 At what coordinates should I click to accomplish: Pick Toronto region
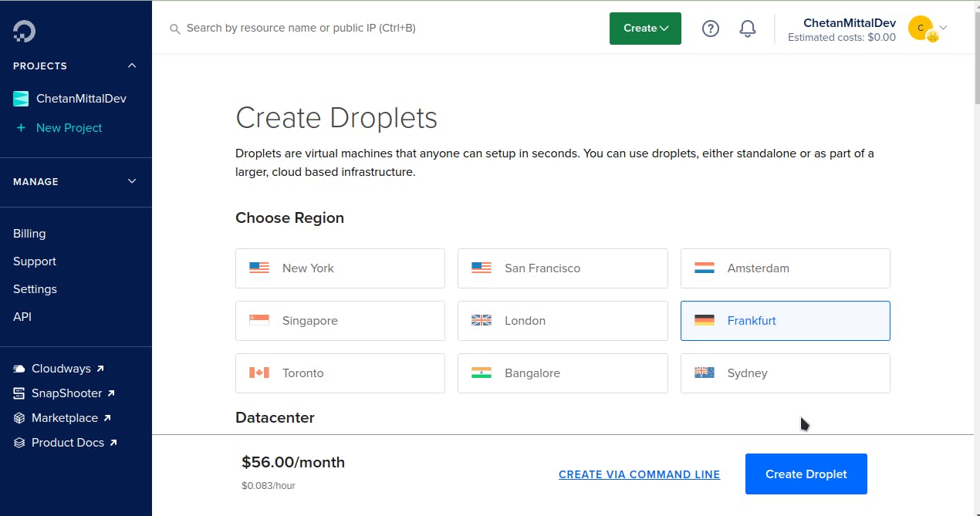click(340, 373)
